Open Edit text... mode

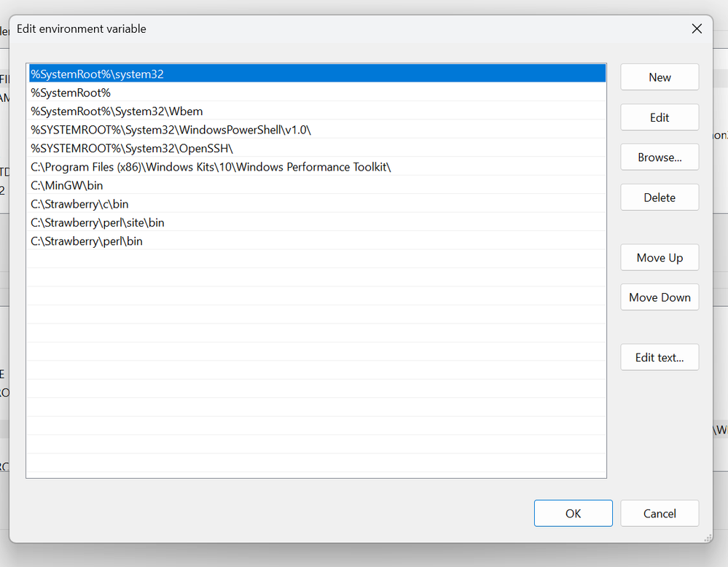tap(659, 358)
